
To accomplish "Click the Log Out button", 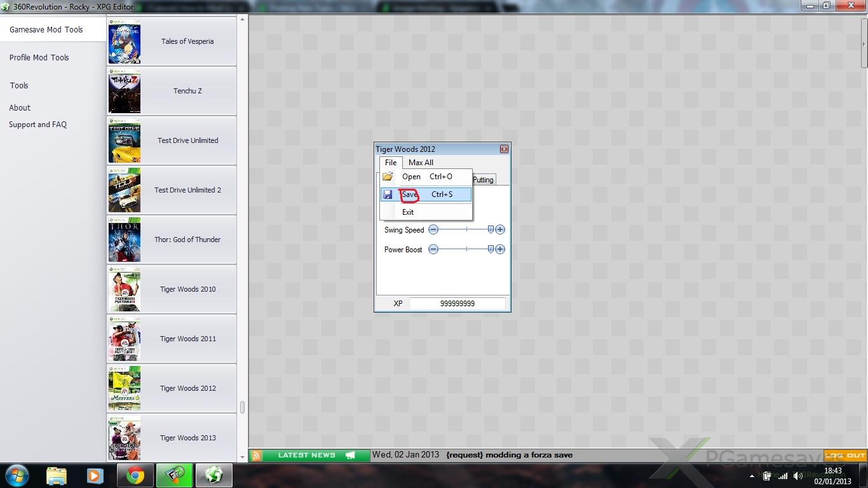I will 845,455.
